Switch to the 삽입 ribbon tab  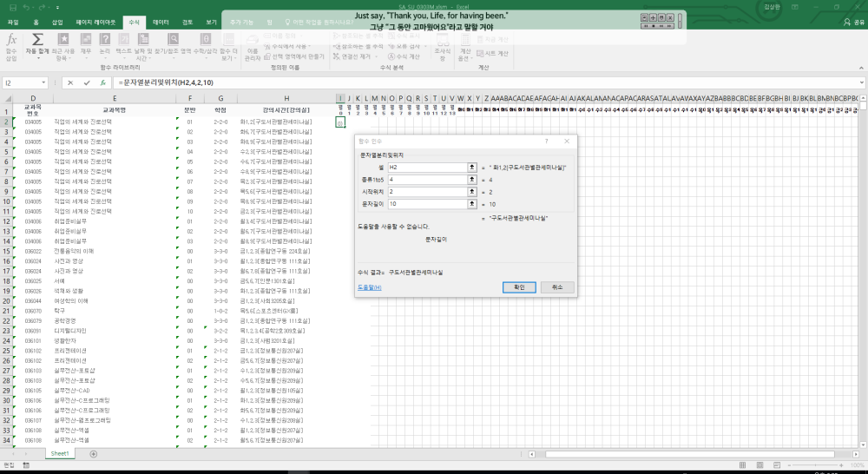click(57, 20)
